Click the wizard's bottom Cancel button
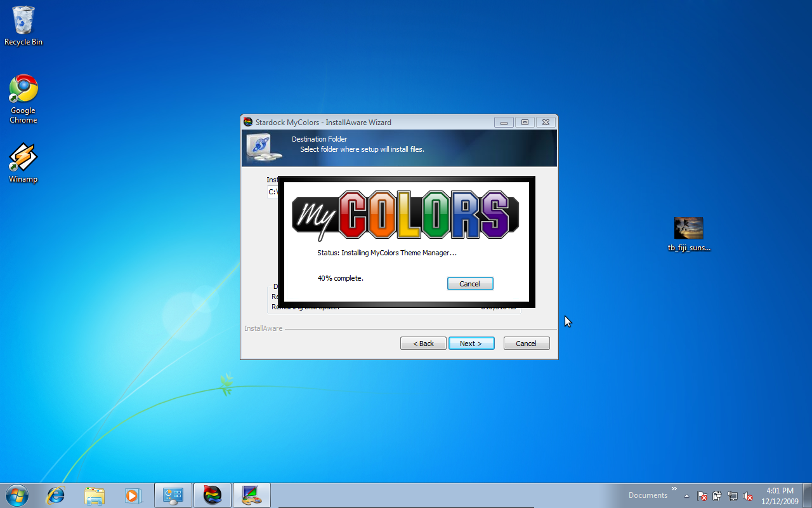The height and width of the screenshot is (508, 812). 527,344
